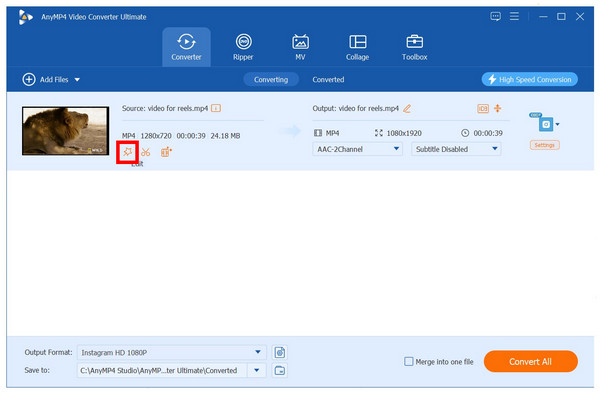Viewport: 600px width, 393px height.
Task: Maximize the AnyMP4 window
Action: [561, 16]
